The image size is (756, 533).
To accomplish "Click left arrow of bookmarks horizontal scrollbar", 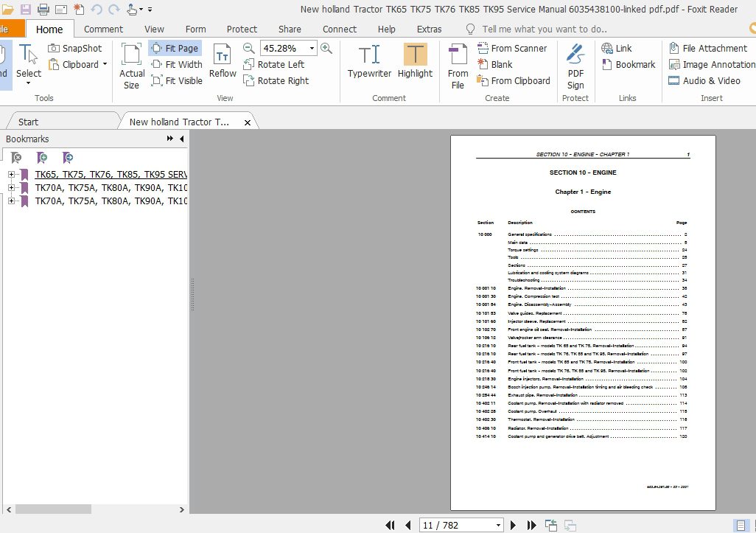I will [9, 509].
